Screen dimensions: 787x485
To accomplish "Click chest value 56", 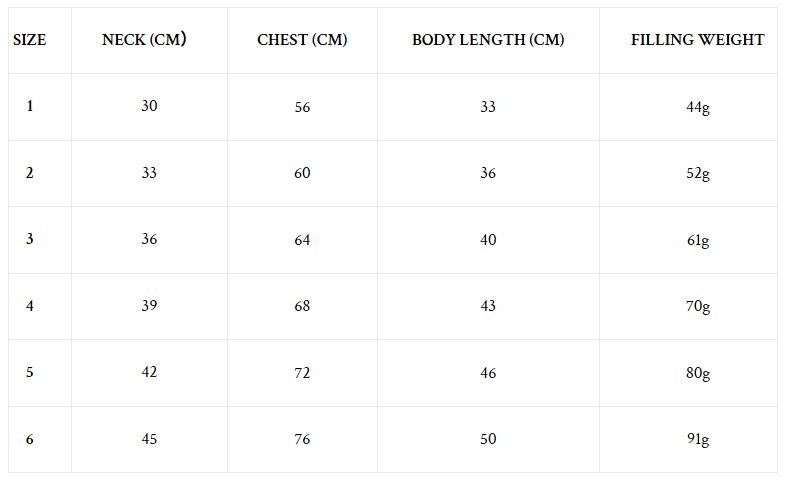I will point(302,107).
